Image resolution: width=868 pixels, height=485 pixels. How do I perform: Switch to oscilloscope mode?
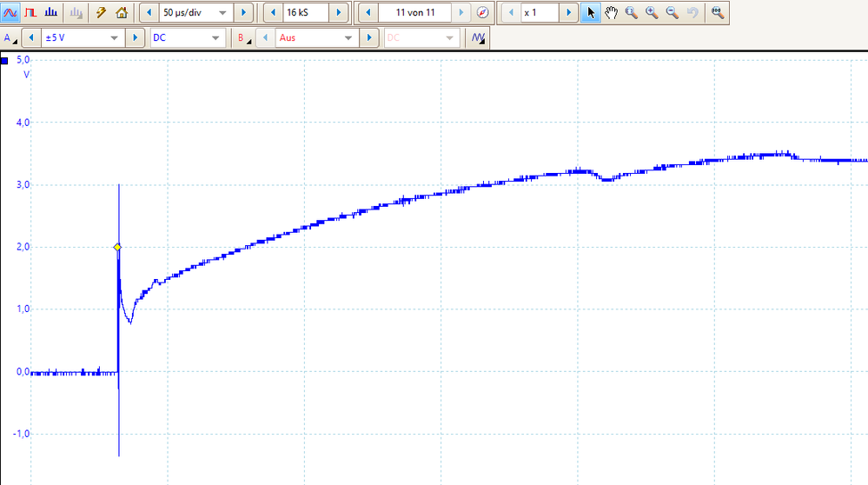[x=10, y=12]
